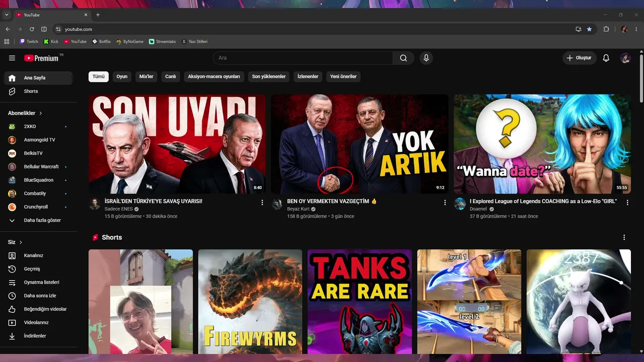Screen dimensions: 644x362
Task: Select the Oyun filter chip
Action: pyautogui.click(x=122, y=76)
